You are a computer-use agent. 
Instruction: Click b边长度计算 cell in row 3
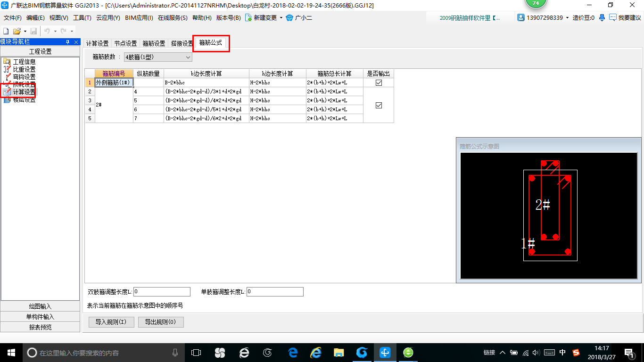206,100
